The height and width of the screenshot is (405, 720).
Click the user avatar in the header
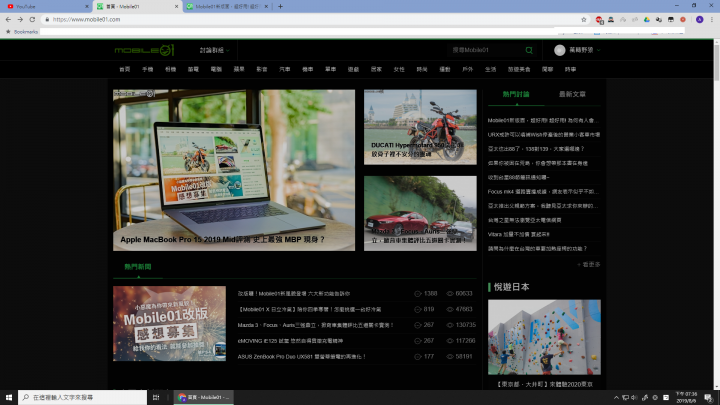(x=559, y=50)
